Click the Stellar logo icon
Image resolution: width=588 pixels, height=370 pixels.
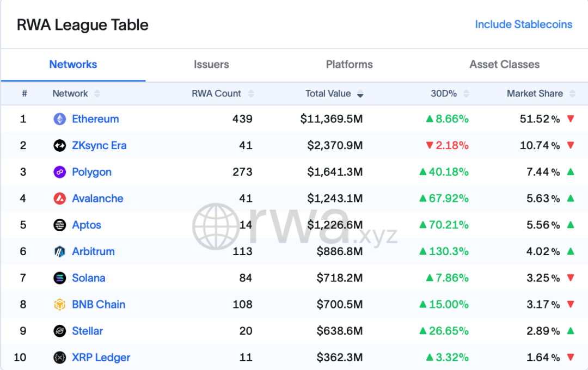pos(60,331)
